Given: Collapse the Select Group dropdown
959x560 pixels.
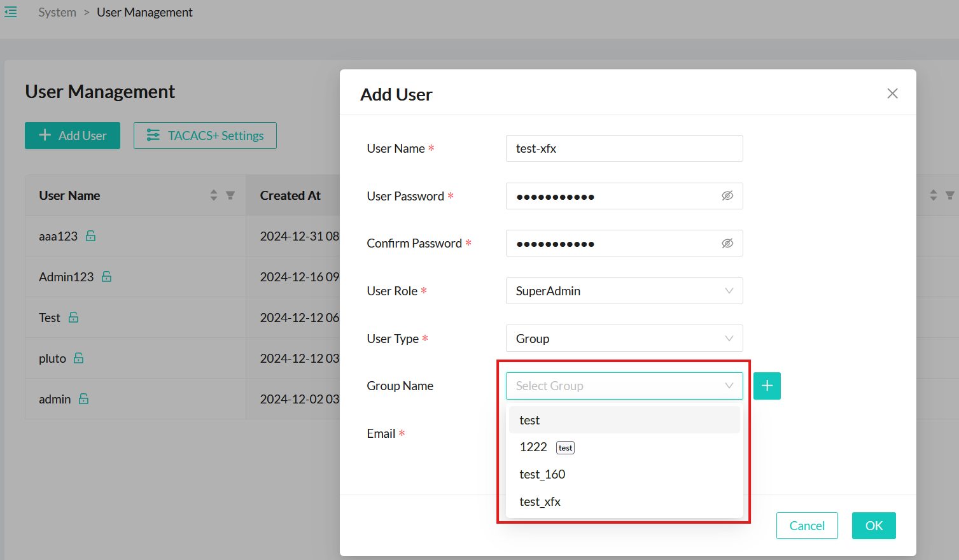Looking at the screenshot, I should [729, 386].
